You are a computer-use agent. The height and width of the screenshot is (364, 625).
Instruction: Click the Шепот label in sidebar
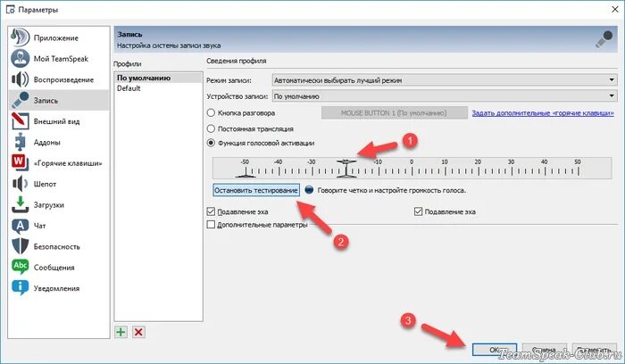point(45,184)
